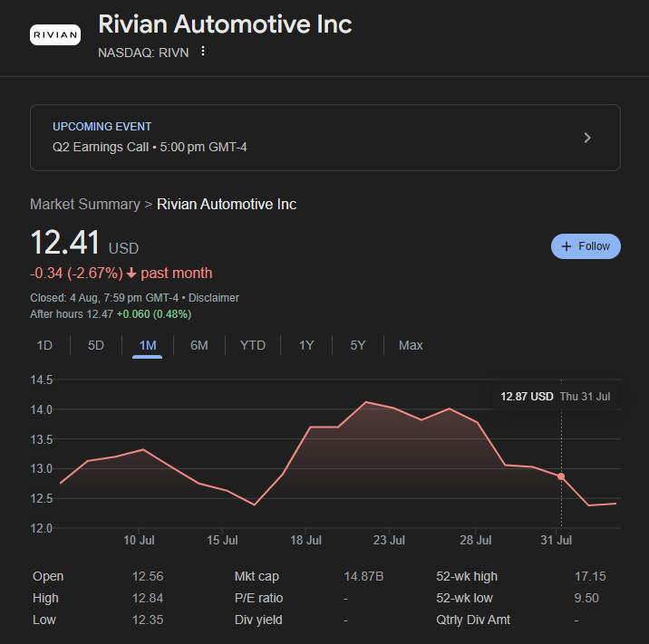Click the Qtrly Div Amt label
Screen dimensions: 649x644
tap(473, 620)
